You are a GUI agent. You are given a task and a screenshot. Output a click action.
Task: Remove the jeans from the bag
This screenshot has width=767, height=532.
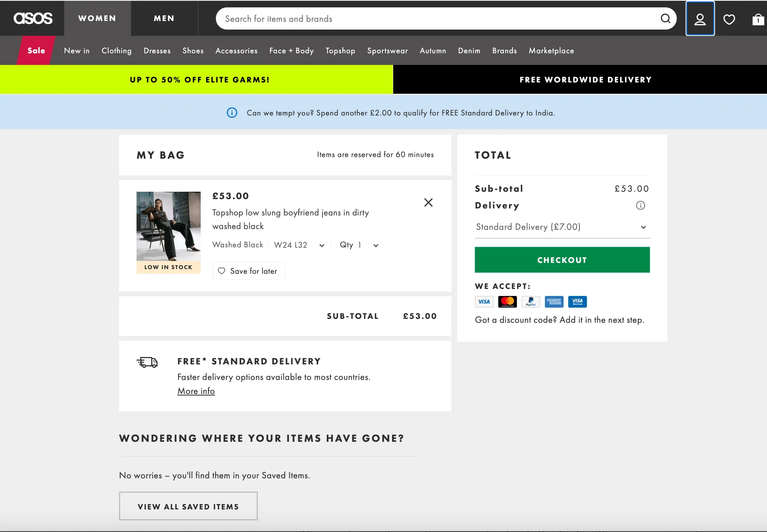click(428, 202)
